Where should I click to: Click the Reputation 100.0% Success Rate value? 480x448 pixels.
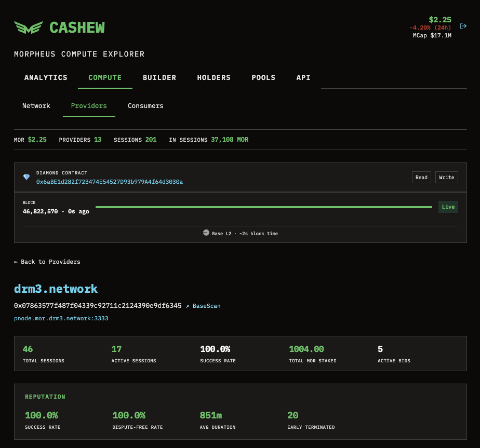42,415
